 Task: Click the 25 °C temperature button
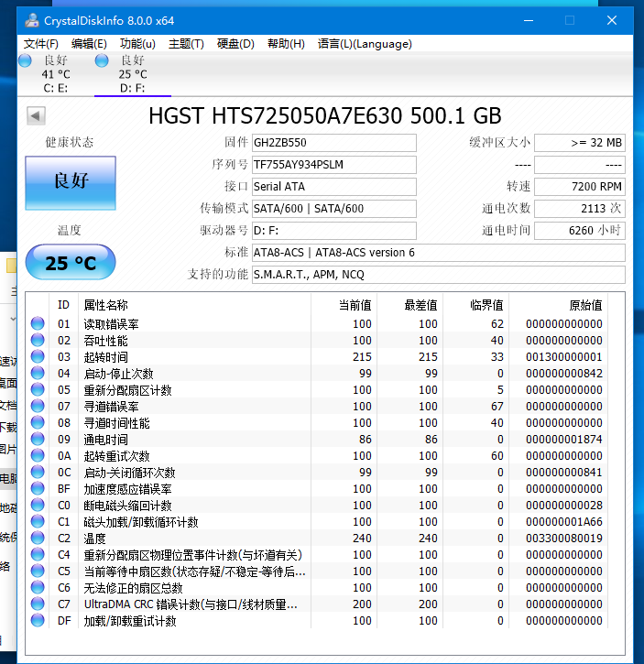click(71, 262)
